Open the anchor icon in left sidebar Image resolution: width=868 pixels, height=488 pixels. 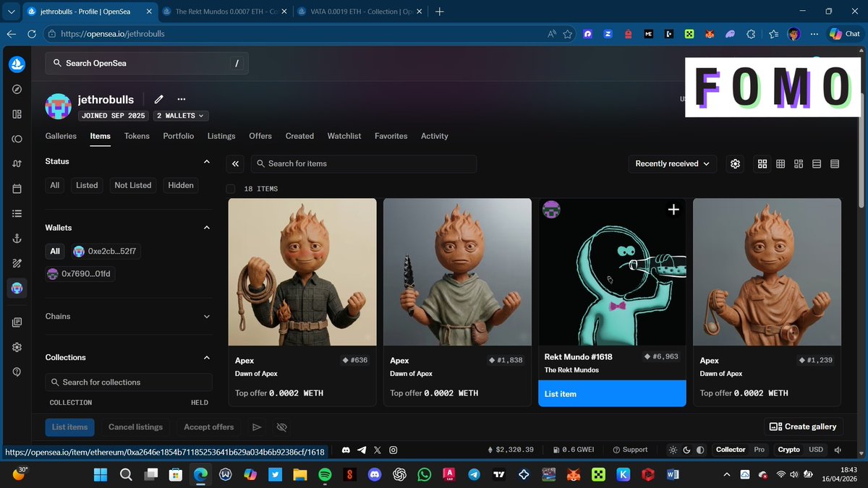click(17, 239)
